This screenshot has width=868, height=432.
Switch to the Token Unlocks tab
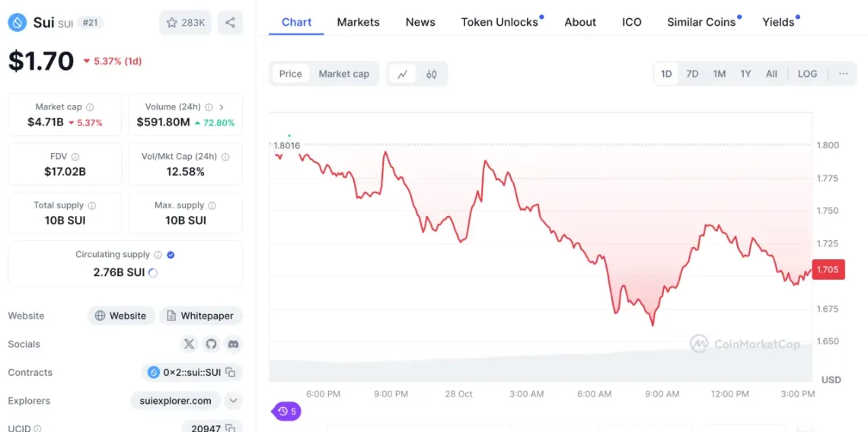click(499, 22)
